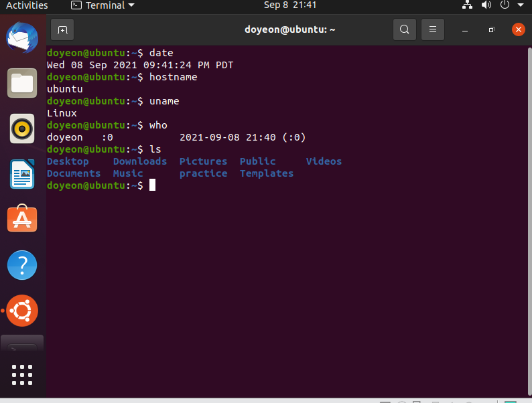The image size is (532, 403).
Task: Click the date output line
Action: [x=140, y=65]
